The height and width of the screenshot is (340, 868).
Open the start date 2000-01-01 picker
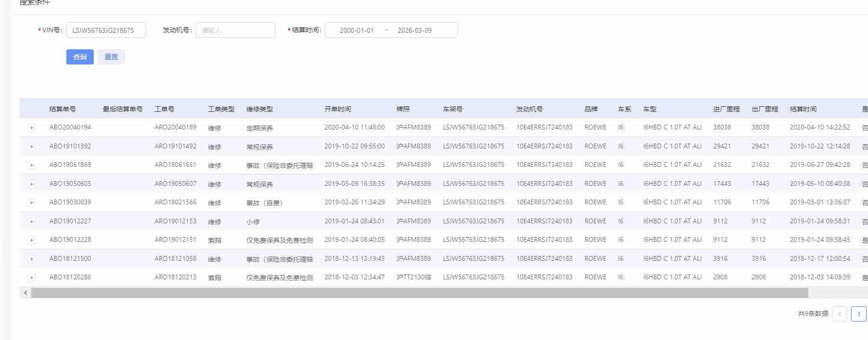(356, 30)
